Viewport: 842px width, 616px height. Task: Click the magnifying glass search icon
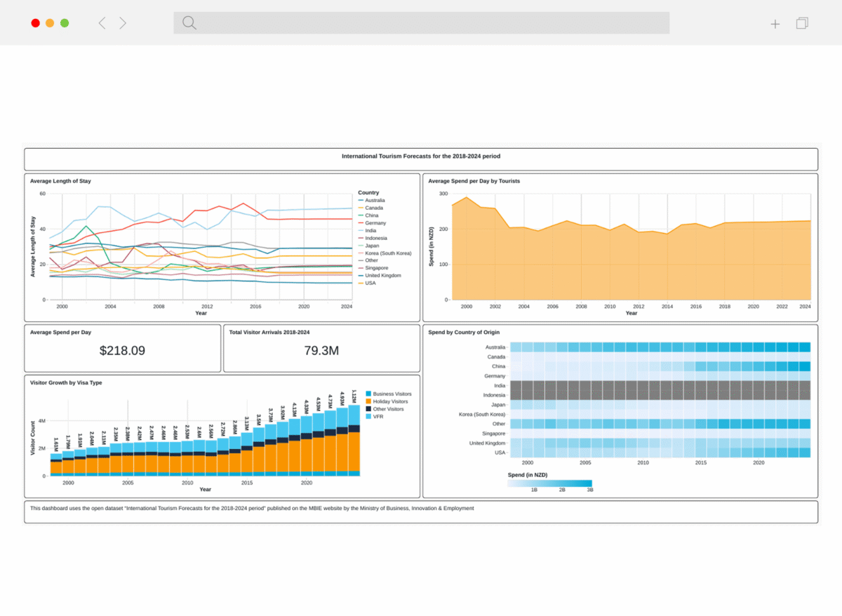(189, 22)
